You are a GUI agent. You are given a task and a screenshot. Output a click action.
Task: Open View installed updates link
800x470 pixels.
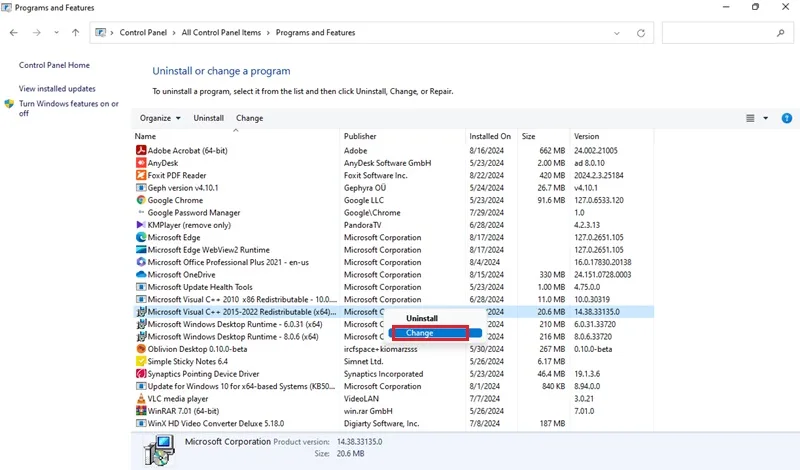pos(57,89)
